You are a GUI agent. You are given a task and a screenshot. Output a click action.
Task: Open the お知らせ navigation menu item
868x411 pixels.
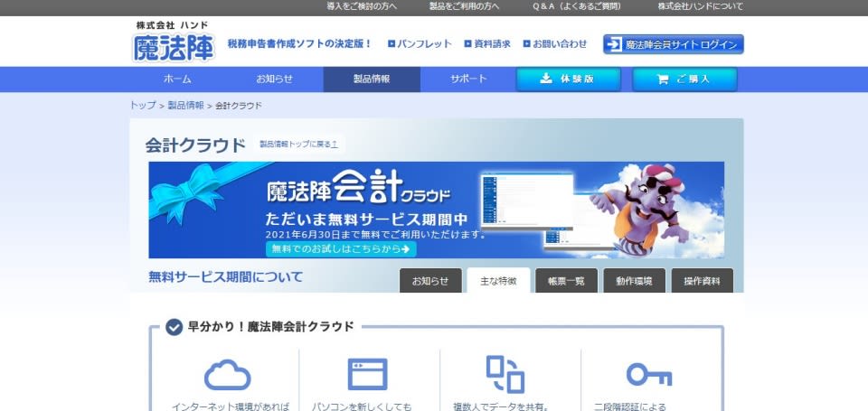(x=275, y=79)
